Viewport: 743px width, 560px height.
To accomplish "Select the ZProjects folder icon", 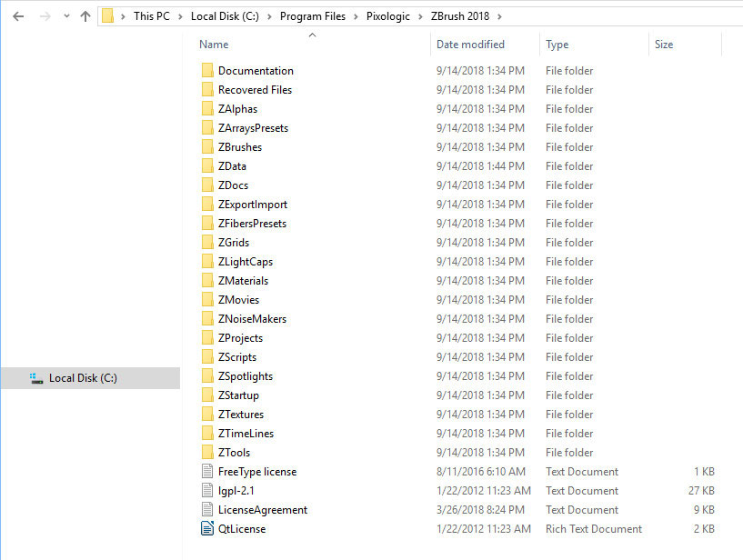I will pyautogui.click(x=207, y=338).
